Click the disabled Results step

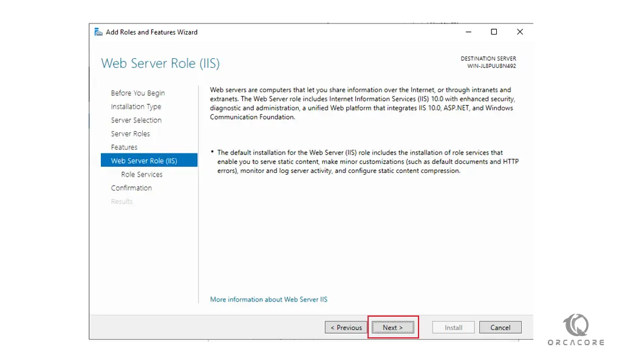[121, 201]
